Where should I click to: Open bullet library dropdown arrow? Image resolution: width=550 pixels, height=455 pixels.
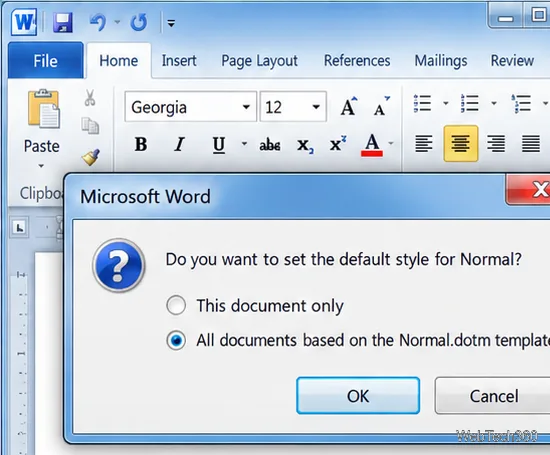(445, 103)
